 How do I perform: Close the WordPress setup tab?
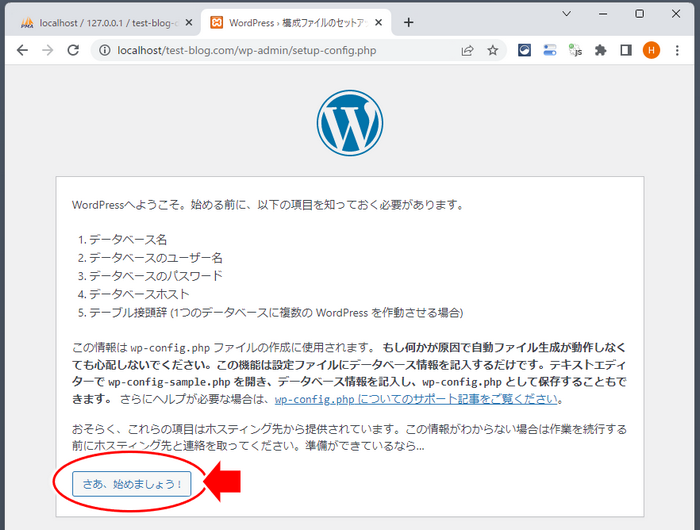(x=379, y=22)
